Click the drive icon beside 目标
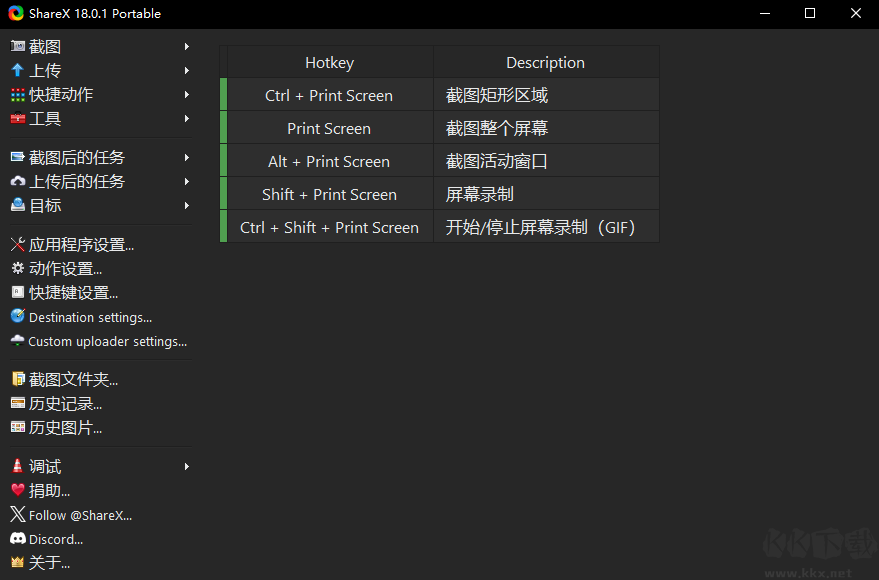879x580 pixels. [18, 205]
